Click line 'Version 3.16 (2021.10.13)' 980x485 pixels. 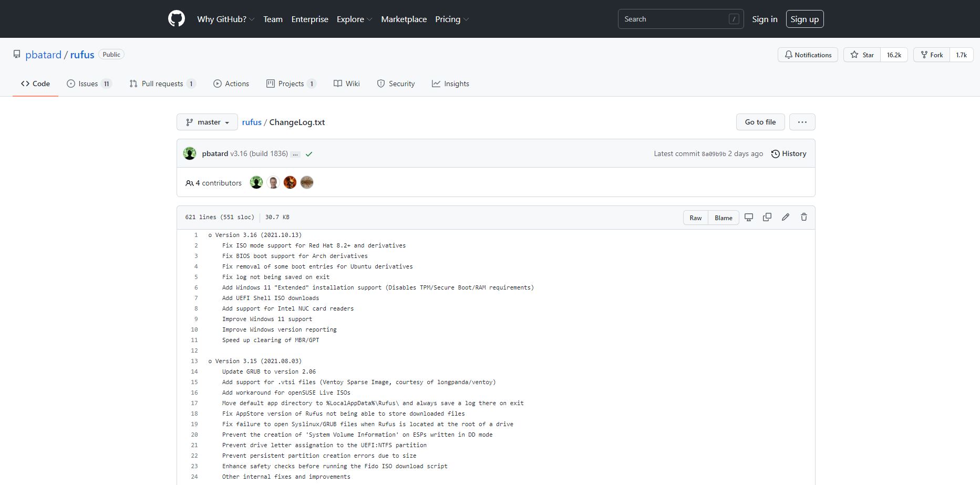tap(259, 235)
